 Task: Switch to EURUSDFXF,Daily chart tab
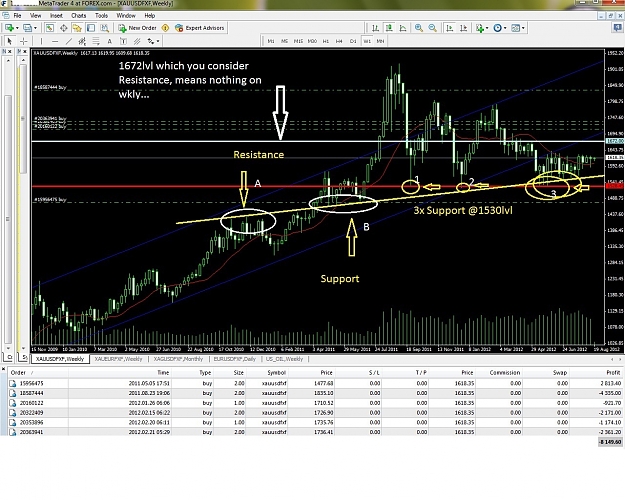235,359
